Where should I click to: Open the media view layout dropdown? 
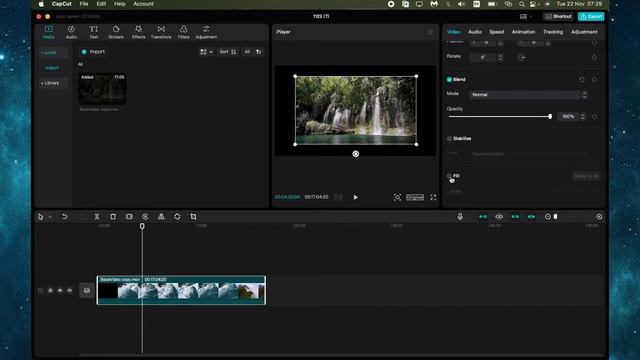click(207, 52)
